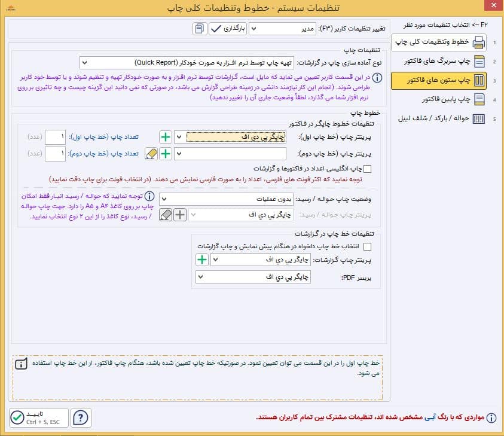Clear the حواله / رسید printer selection
The height and width of the screenshot is (436, 504).
[166, 215]
